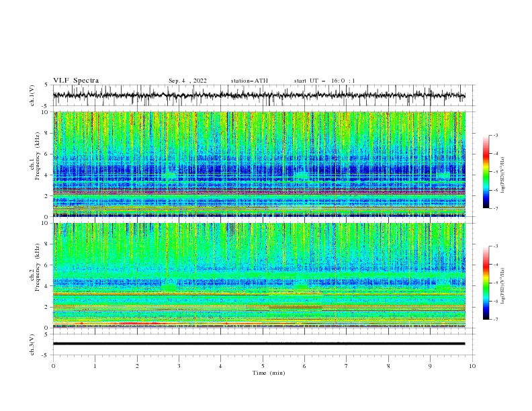Click time axis tick label "3"
This screenshot has width=532, height=411.
[x=179, y=366]
